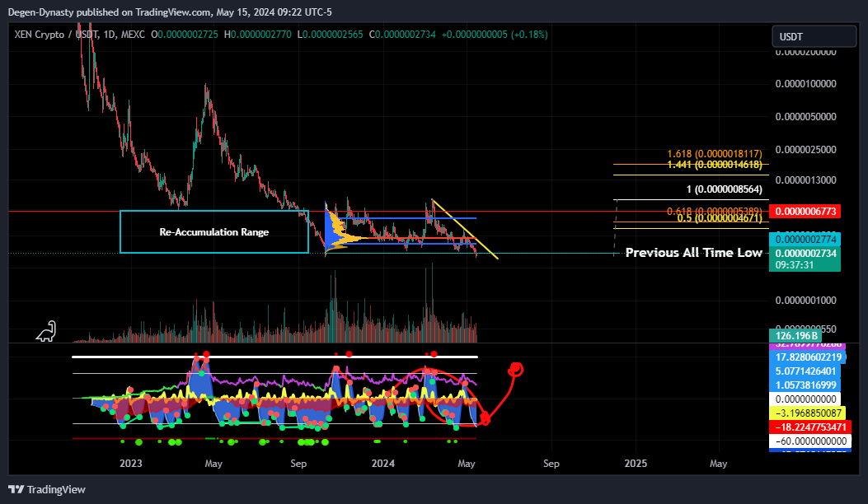Click the 2025 label on time axis
The height and width of the screenshot is (504, 868).
coord(636,464)
